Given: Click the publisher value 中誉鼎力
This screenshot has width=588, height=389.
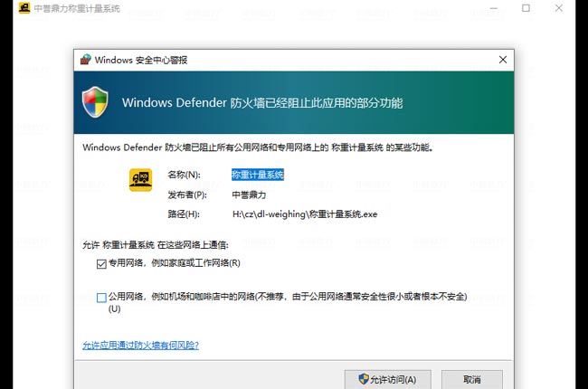Looking at the screenshot, I should (x=249, y=194).
